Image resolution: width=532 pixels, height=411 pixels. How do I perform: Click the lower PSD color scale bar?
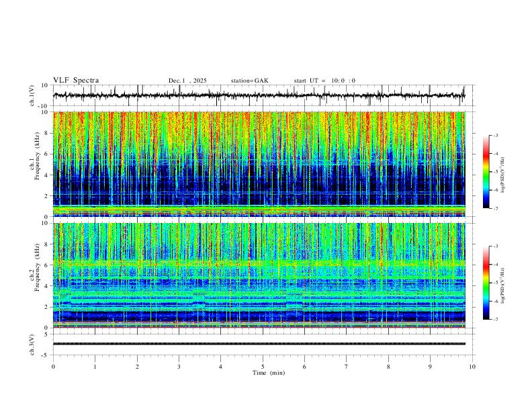tap(486, 283)
